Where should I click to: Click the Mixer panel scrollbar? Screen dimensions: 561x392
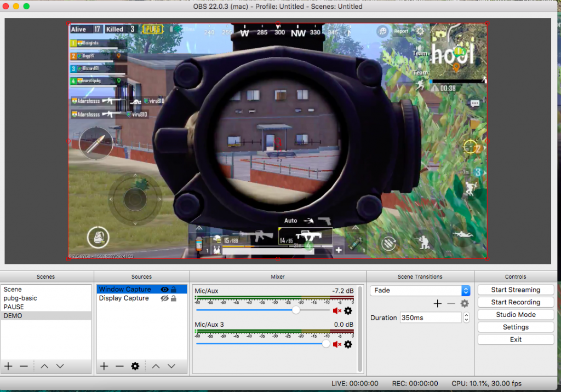click(360, 329)
